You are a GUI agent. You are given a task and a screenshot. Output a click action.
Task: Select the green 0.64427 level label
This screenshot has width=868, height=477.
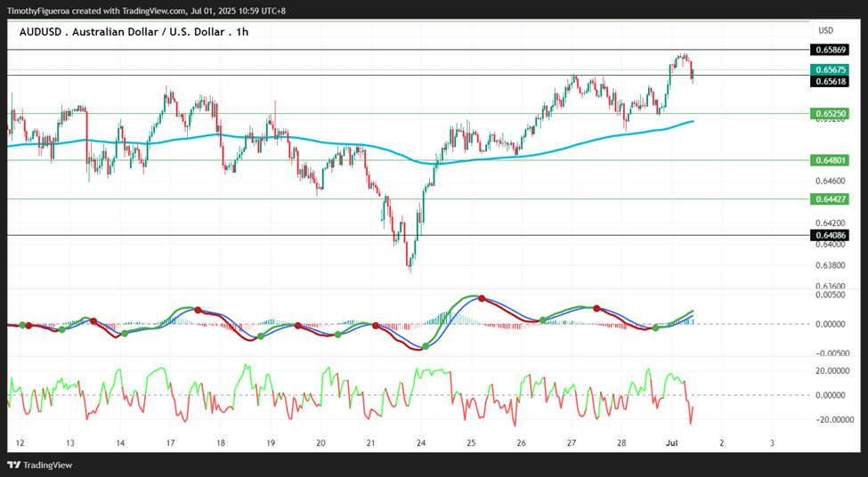[829, 198]
